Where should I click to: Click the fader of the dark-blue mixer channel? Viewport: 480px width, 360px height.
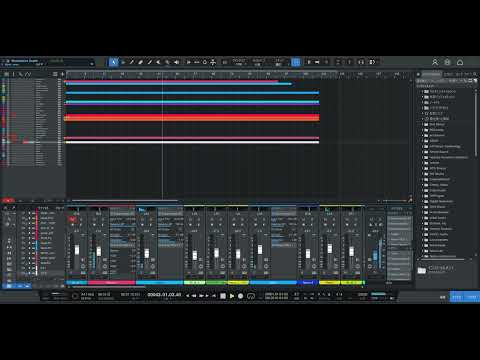[308, 254]
